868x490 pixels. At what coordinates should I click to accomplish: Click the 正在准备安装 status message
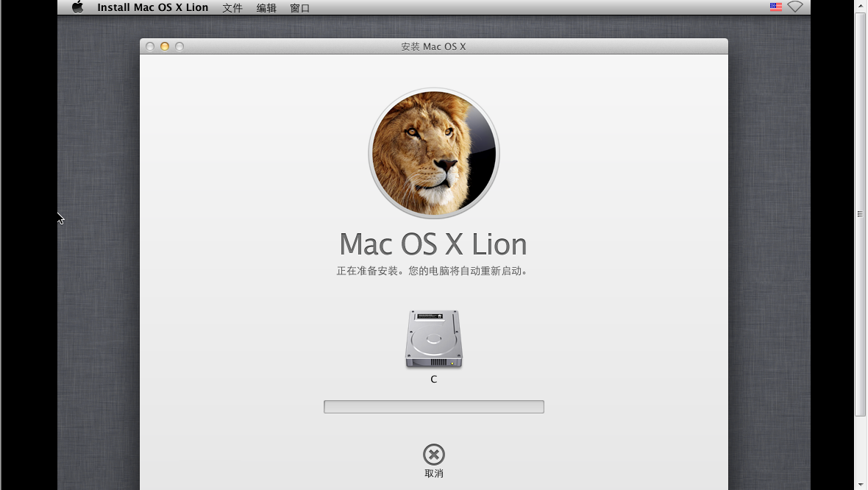pyautogui.click(x=433, y=271)
